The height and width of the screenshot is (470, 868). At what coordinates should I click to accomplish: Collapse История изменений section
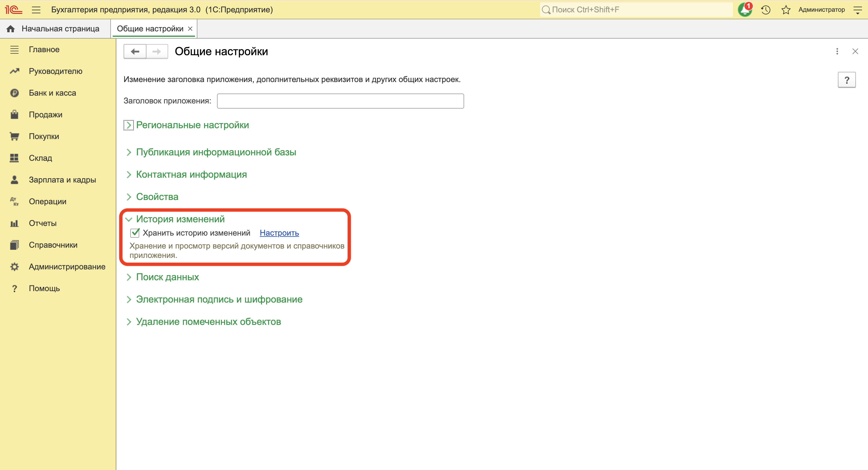[x=180, y=219]
